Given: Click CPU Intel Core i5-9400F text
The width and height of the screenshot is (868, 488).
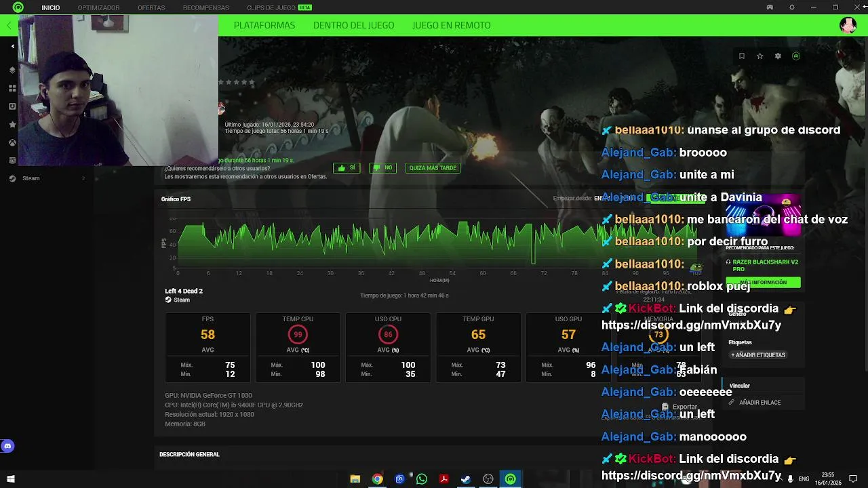Looking at the screenshot, I should pos(234,405).
